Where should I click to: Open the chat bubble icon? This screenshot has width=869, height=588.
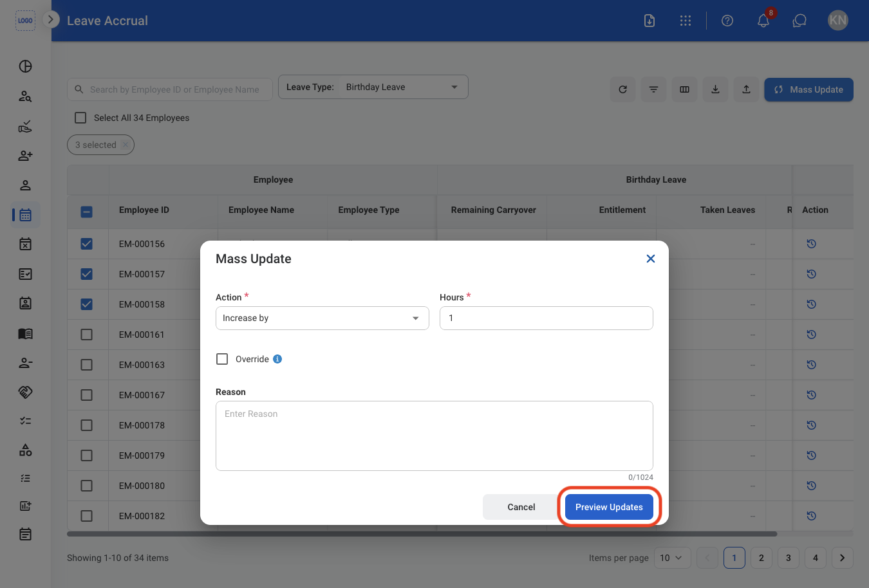click(799, 21)
